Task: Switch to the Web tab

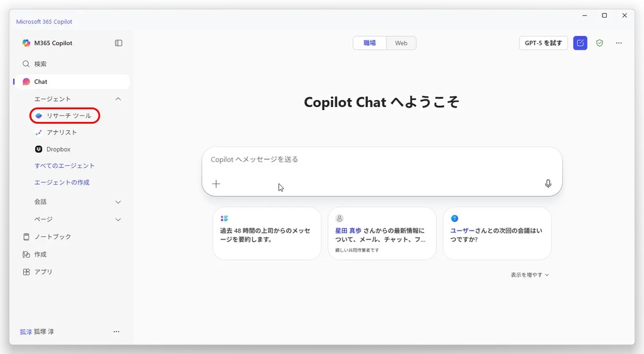Action: pyautogui.click(x=401, y=43)
